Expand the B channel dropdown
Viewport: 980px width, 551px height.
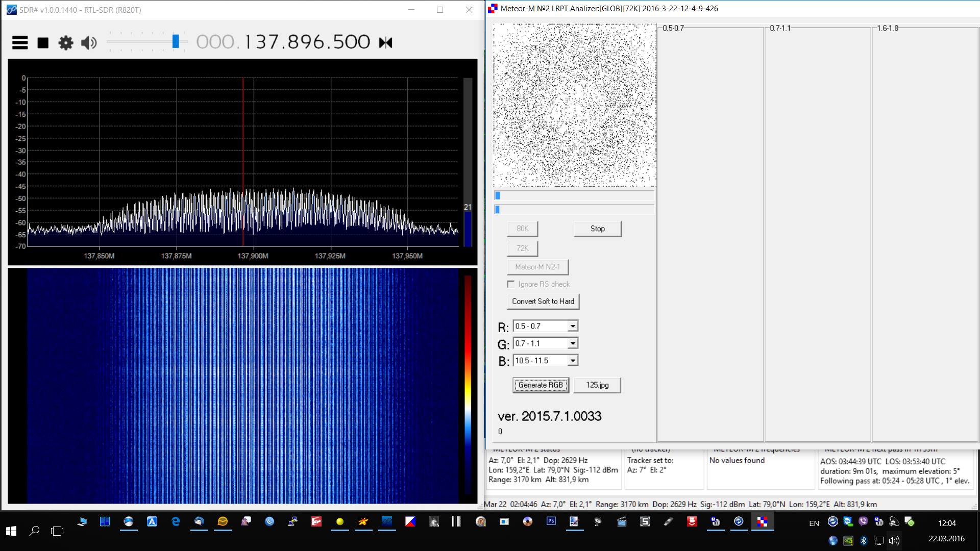[x=573, y=361]
